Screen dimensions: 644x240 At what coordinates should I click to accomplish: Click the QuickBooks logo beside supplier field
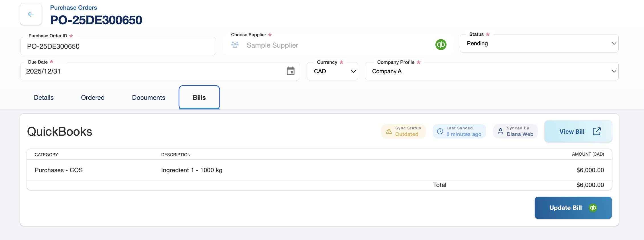tap(441, 44)
